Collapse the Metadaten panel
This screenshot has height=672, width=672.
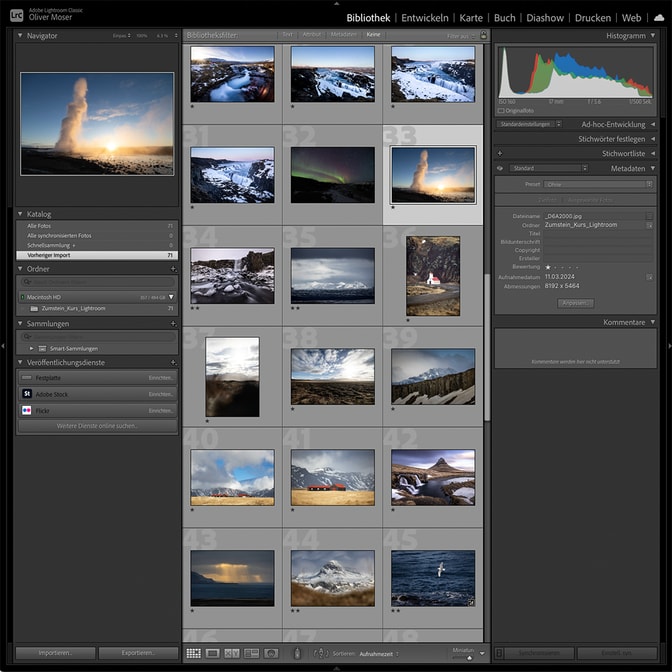[x=653, y=168]
